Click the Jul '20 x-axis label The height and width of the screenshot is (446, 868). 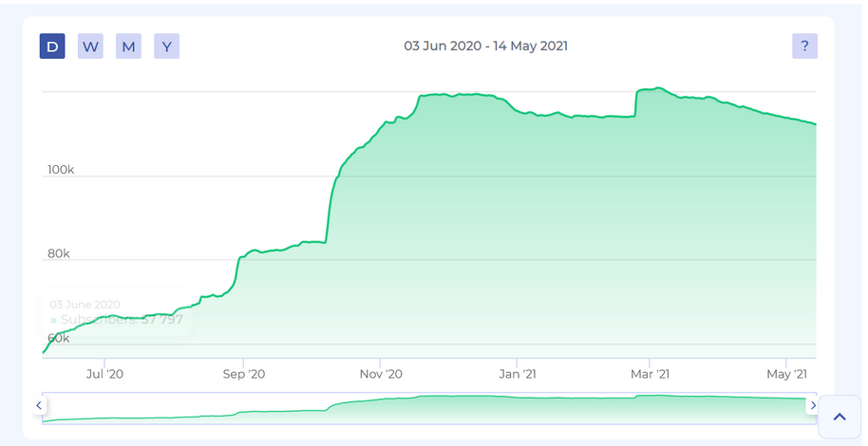click(104, 374)
